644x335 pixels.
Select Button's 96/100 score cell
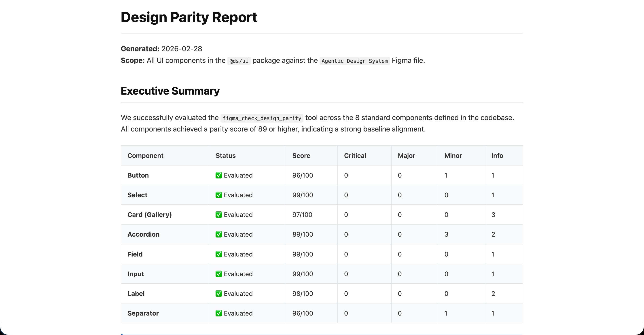click(303, 175)
